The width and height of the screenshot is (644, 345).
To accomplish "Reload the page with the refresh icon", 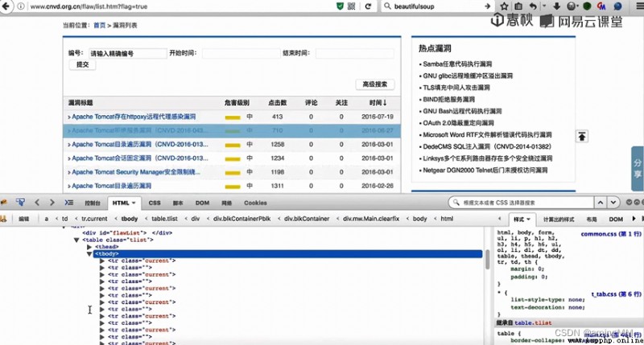I will (369, 6).
